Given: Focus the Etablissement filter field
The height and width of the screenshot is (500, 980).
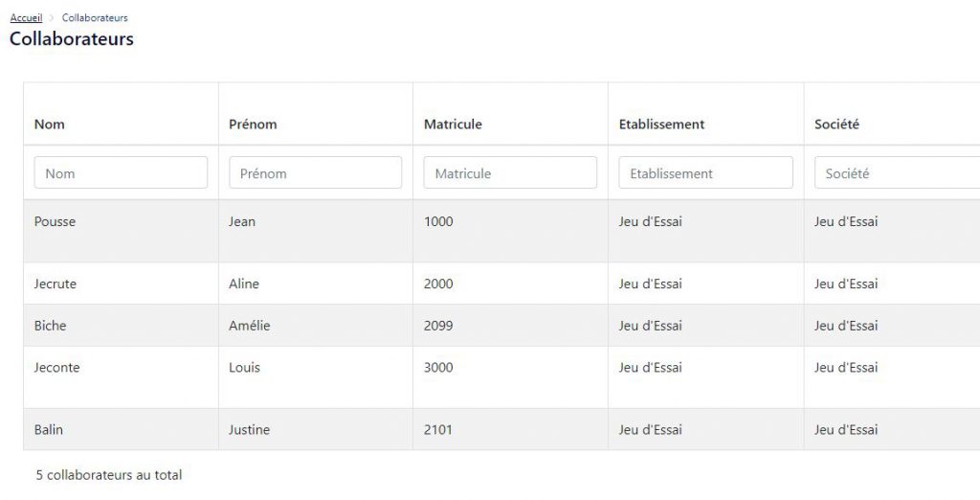Looking at the screenshot, I should [705, 172].
